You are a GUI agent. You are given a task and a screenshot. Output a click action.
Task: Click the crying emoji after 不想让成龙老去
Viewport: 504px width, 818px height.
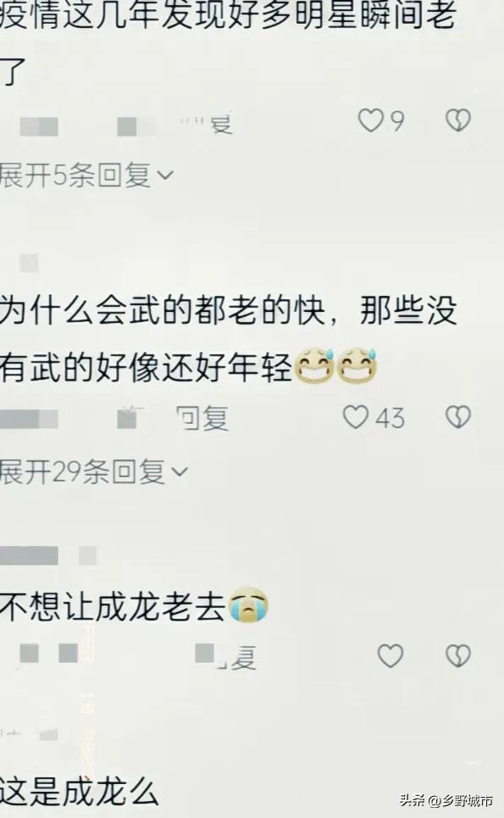(x=248, y=605)
